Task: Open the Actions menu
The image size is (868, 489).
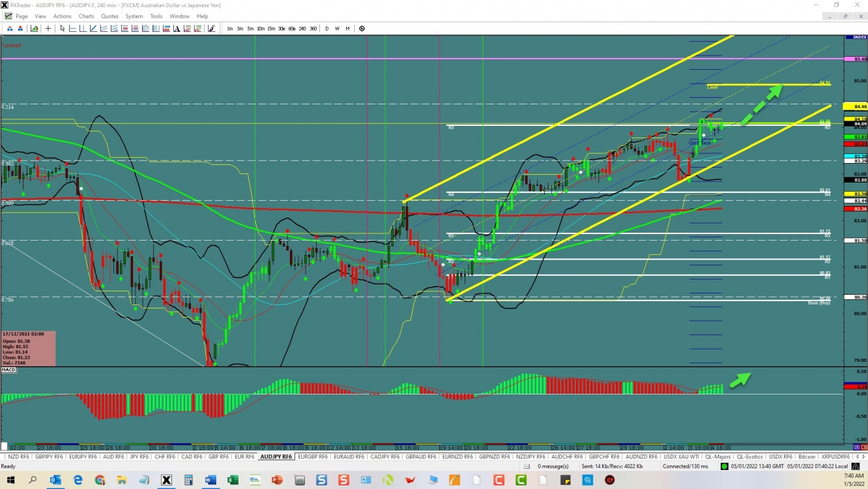Action: click(x=63, y=16)
